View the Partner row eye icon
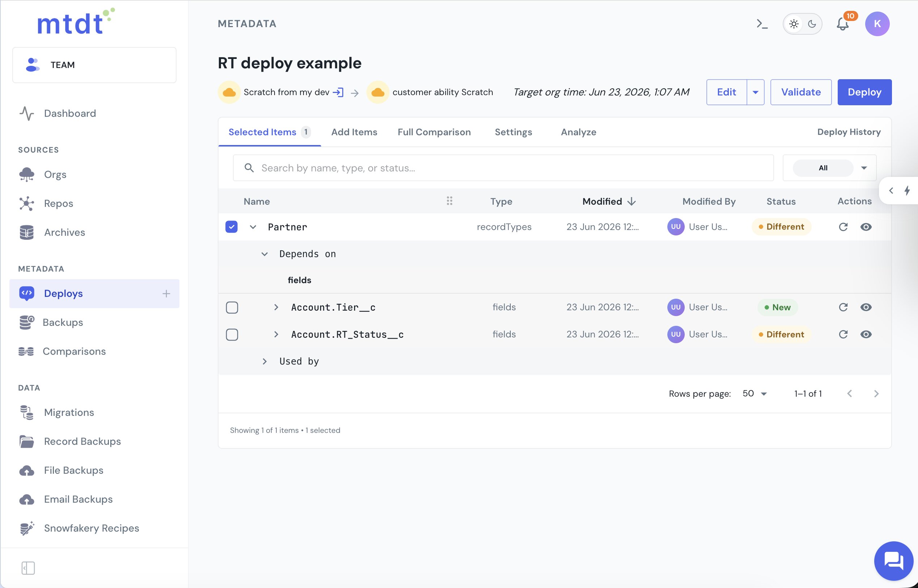This screenshot has height=588, width=918. tap(866, 227)
